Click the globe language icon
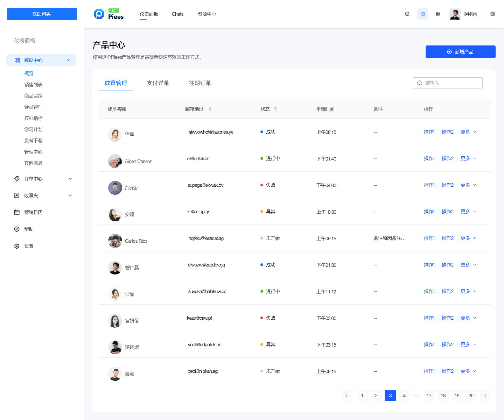Screen dimensions: 504x420 (x=493, y=14)
